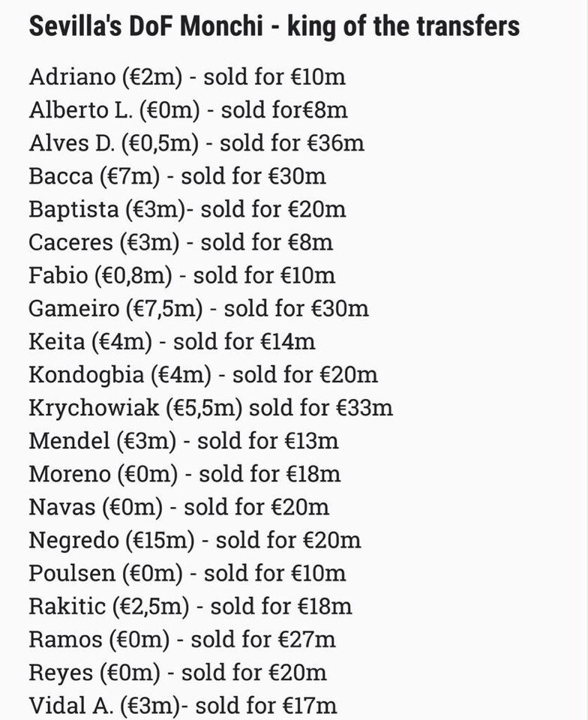Screen dimensions: 588x720
Task: Click the Gameiro transfer entry
Action: 198,308
